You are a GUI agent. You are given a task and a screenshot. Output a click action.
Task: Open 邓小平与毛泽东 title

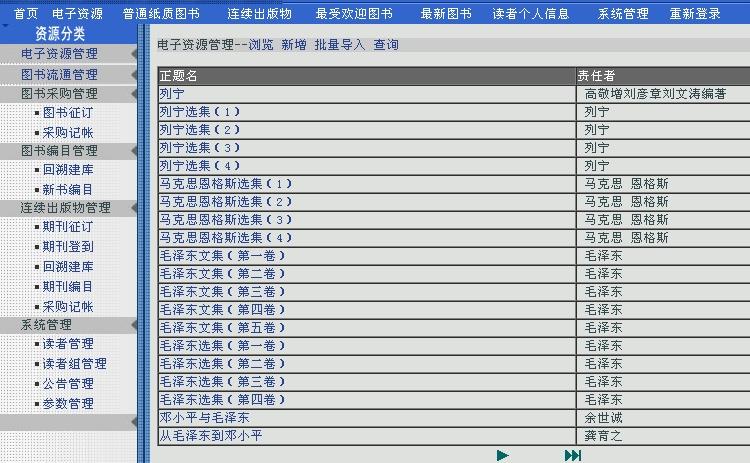205,418
